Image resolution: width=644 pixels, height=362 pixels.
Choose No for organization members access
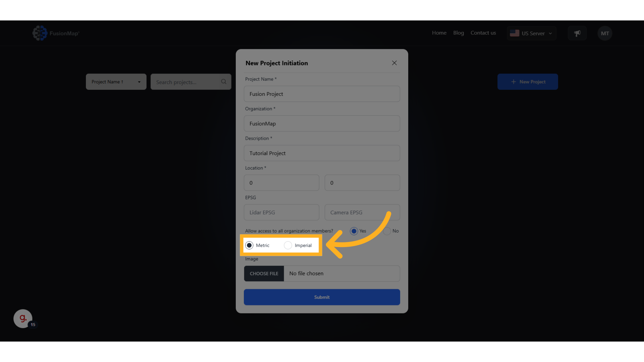[387, 231]
